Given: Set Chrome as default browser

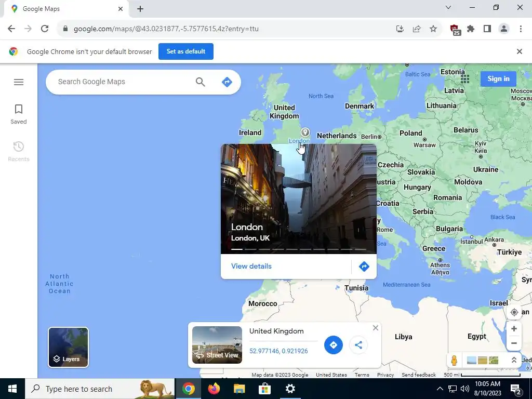Looking at the screenshot, I should 186,51.
